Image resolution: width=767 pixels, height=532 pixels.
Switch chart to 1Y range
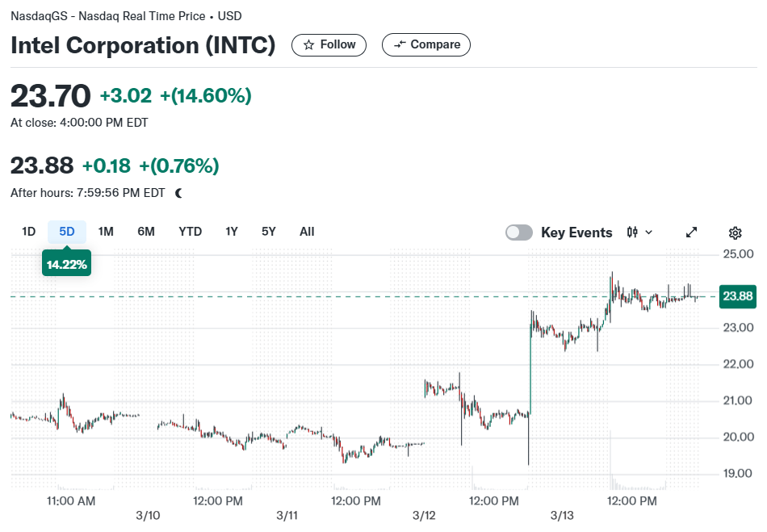[x=232, y=232]
